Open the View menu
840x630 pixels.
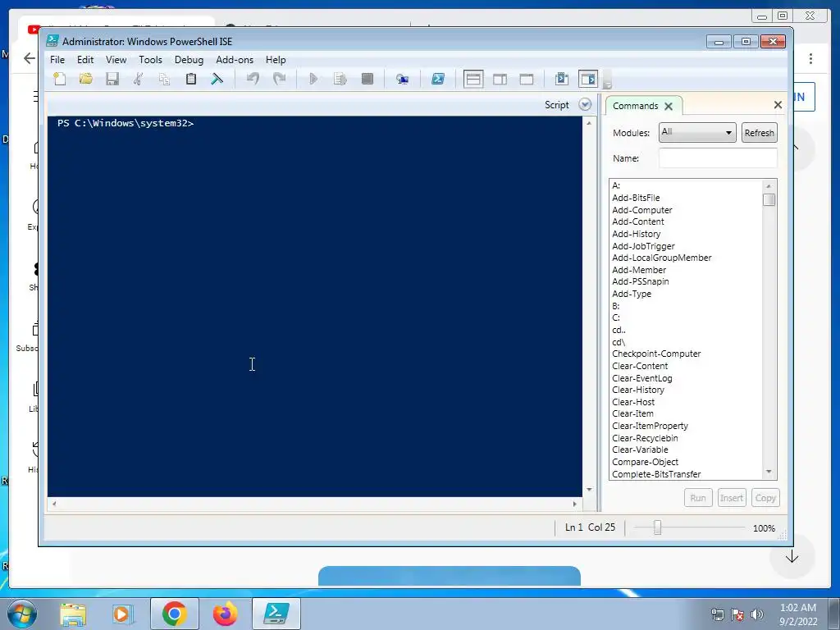point(116,60)
